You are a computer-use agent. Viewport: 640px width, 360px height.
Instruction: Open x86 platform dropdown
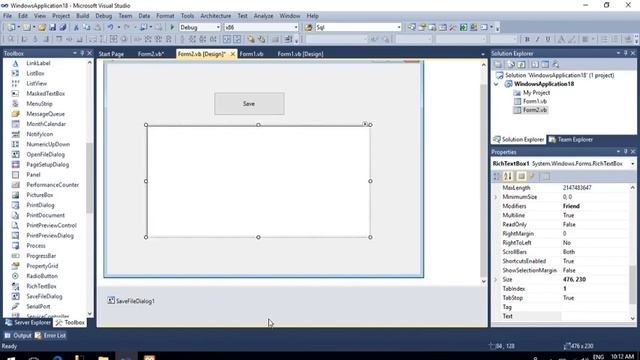coord(296,27)
